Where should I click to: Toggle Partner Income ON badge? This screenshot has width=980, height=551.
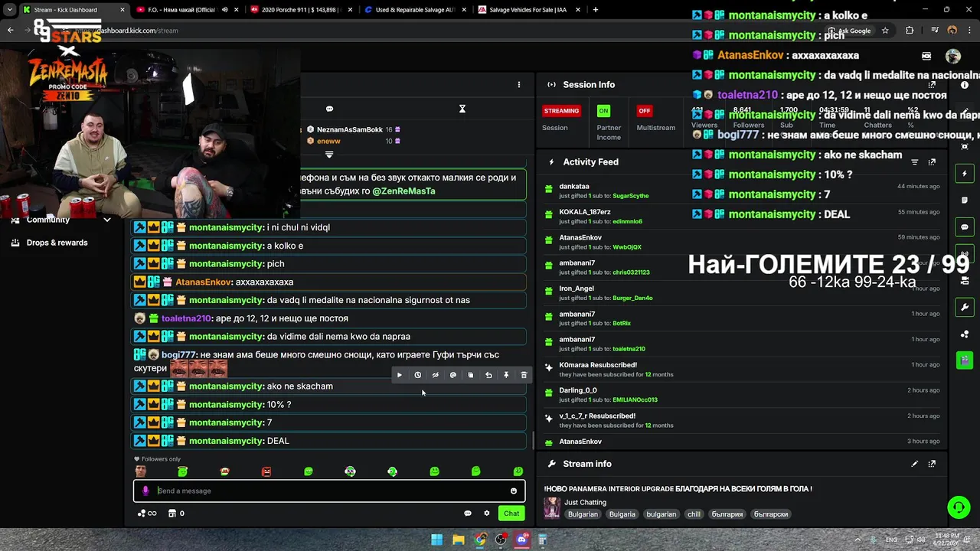[603, 111]
